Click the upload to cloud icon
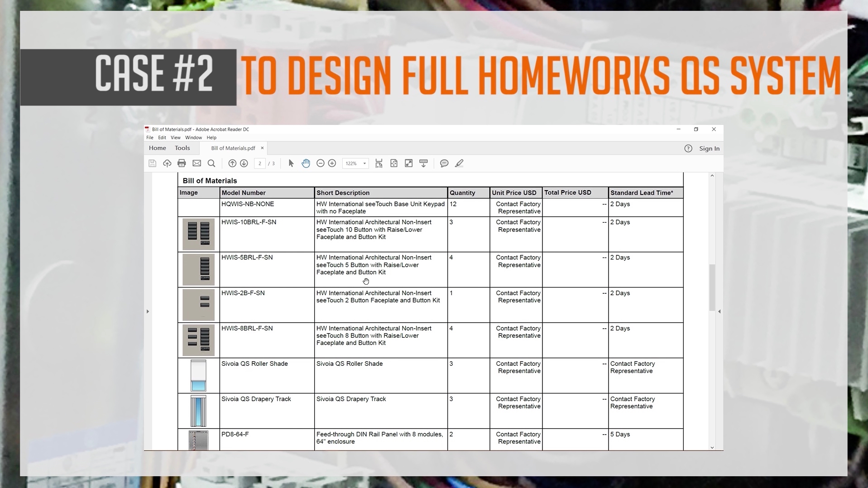This screenshot has height=488, width=868. pos(167,163)
